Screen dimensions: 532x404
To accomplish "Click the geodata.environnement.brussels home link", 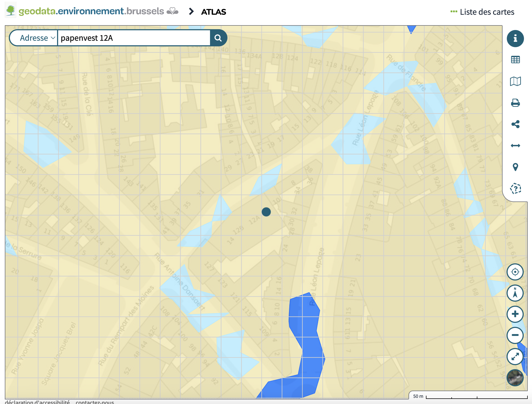I will (91, 11).
